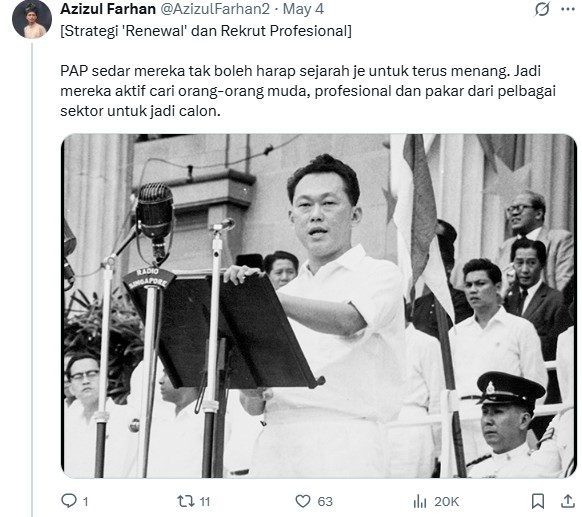Open the May 4 timestamp link

pos(303,9)
